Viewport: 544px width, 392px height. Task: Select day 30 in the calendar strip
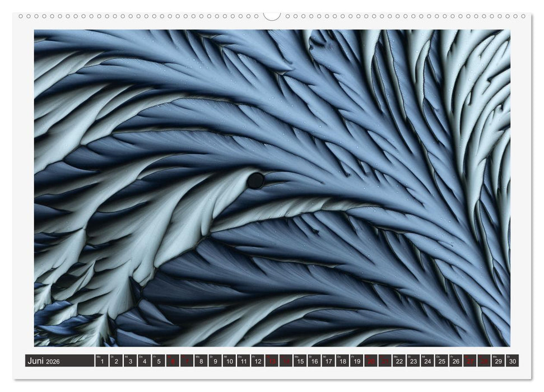(x=513, y=361)
